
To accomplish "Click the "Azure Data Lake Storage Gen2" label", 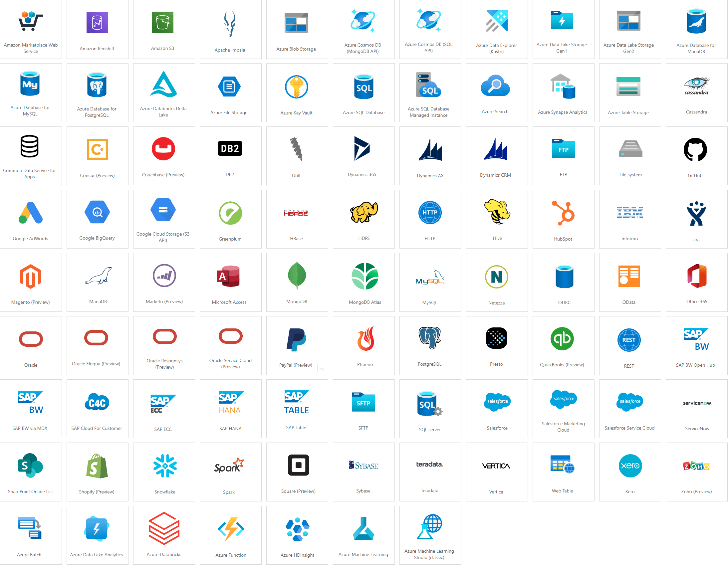I will point(629,48).
